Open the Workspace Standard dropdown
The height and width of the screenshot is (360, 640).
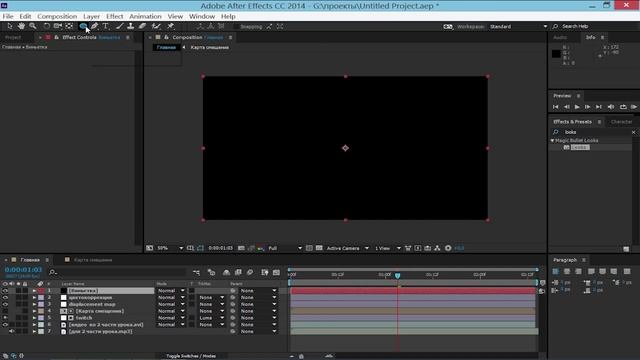[518, 27]
